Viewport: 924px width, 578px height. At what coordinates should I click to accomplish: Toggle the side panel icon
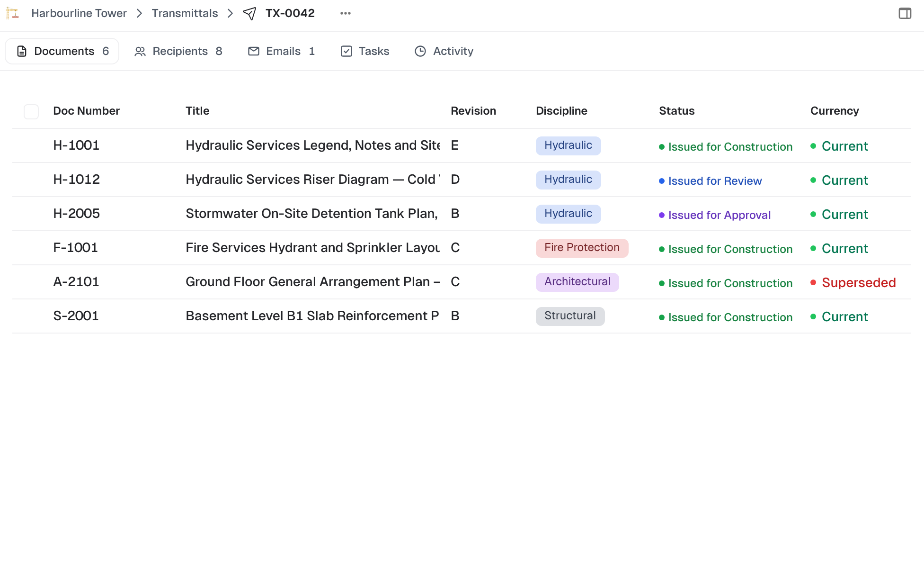pyautogui.click(x=905, y=13)
